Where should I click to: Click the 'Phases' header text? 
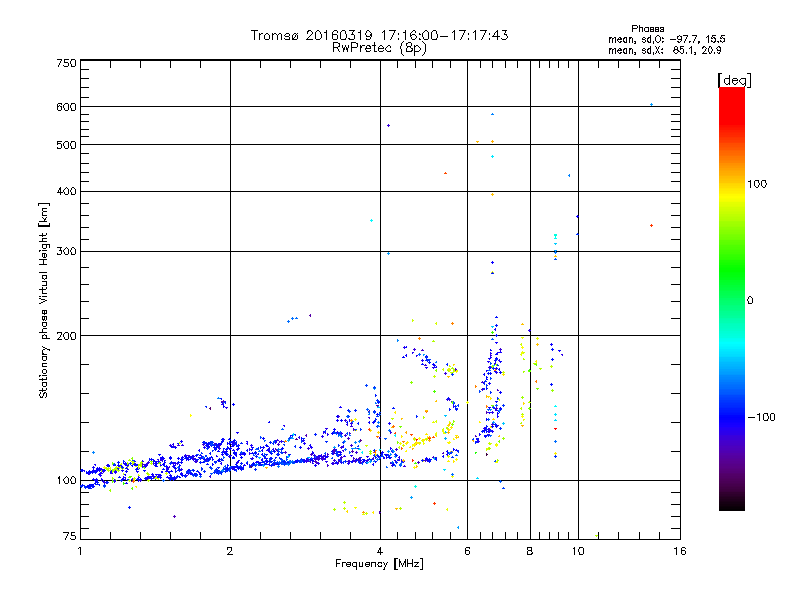647,29
